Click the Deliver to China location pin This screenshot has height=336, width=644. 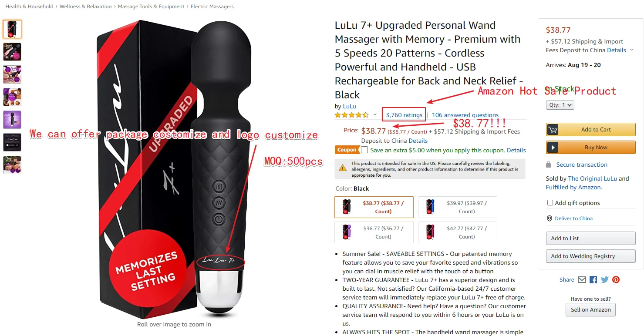click(549, 218)
